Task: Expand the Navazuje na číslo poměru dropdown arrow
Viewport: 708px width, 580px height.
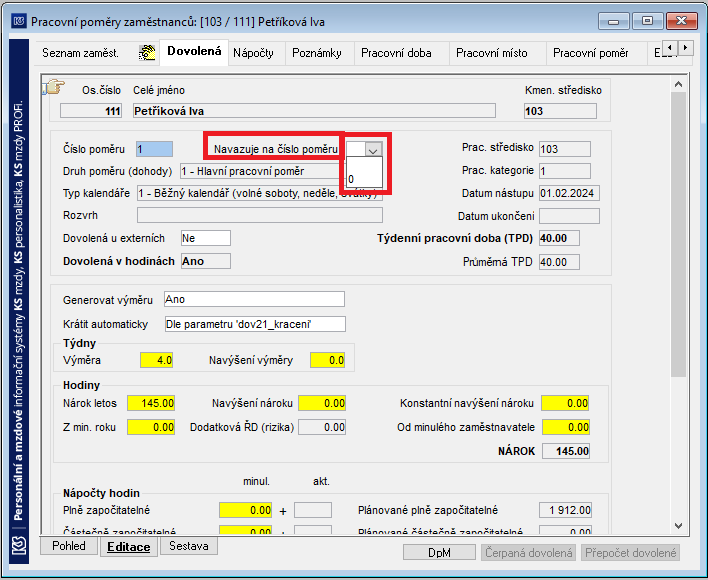Action: 373,149
